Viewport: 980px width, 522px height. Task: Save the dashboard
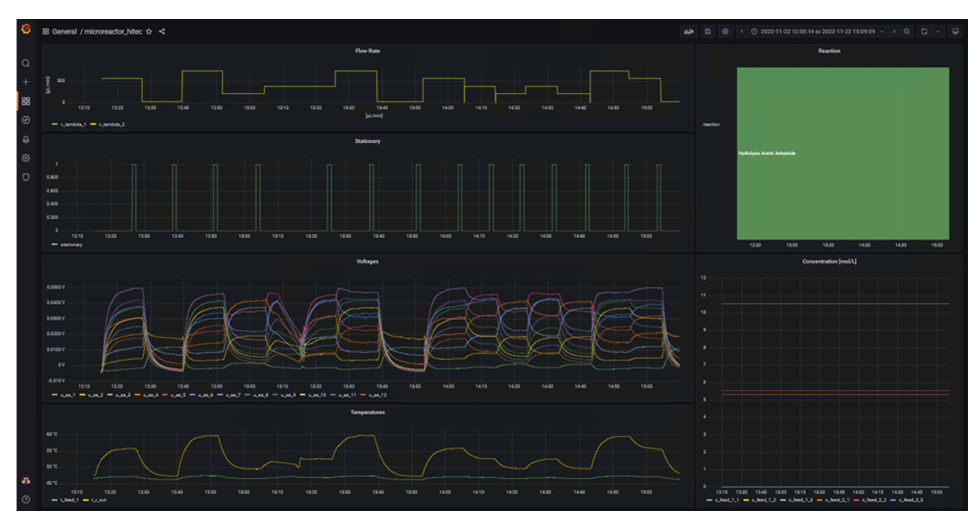pyautogui.click(x=708, y=32)
